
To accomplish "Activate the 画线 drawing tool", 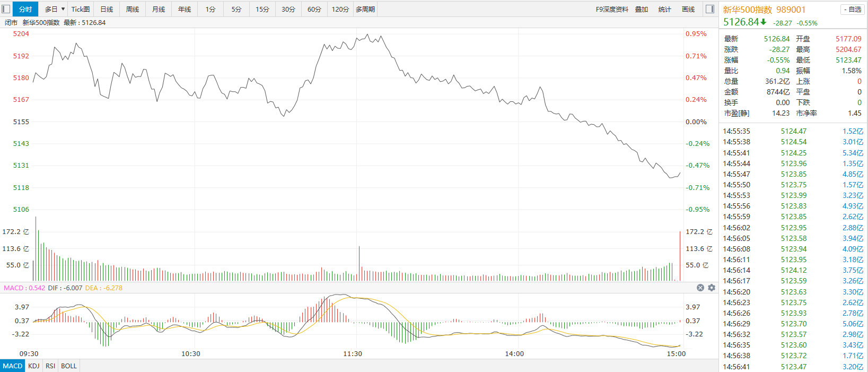I will pyautogui.click(x=688, y=9).
